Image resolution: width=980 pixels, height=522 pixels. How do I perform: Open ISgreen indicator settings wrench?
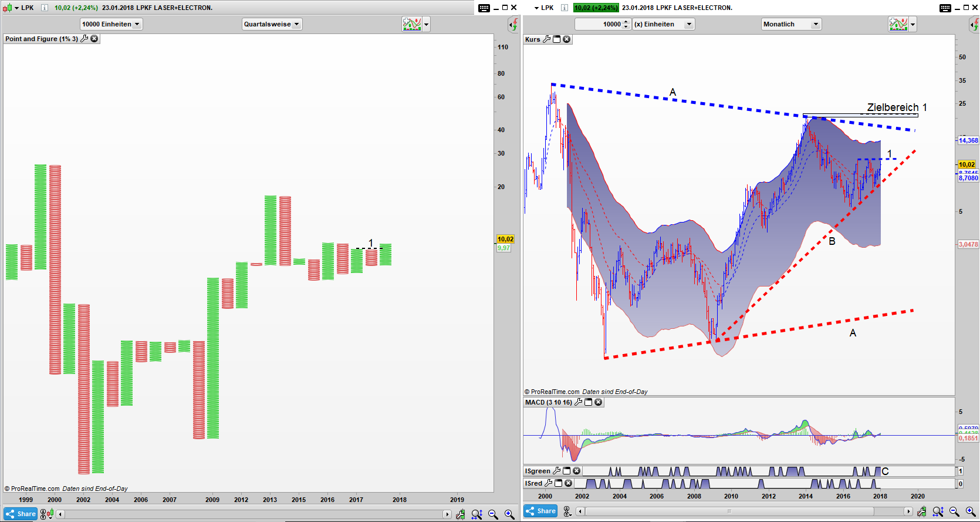pos(557,471)
